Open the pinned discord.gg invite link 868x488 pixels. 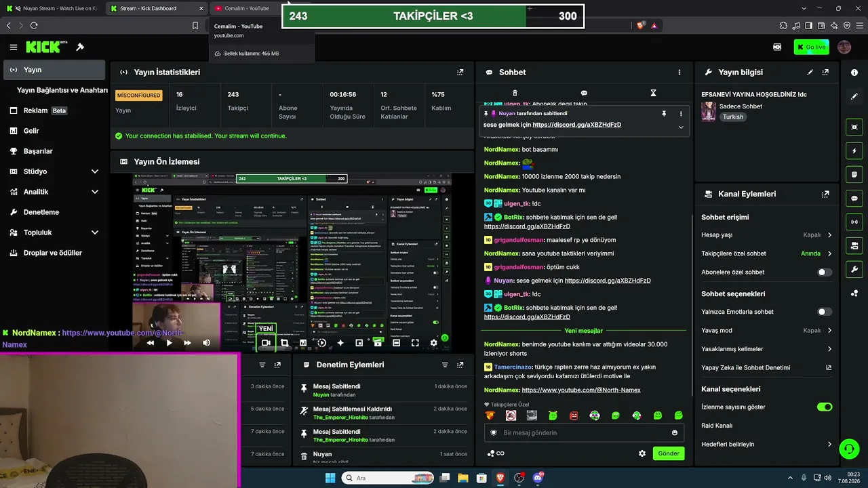tap(577, 125)
